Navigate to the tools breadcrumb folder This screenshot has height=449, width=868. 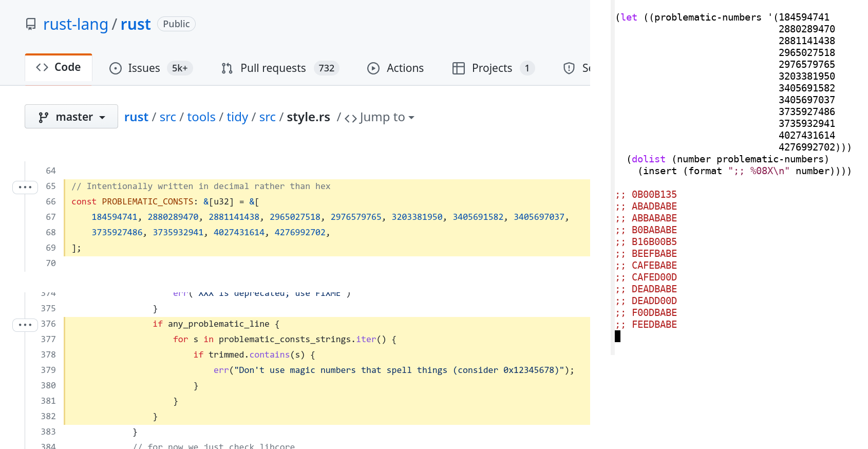pyautogui.click(x=201, y=117)
